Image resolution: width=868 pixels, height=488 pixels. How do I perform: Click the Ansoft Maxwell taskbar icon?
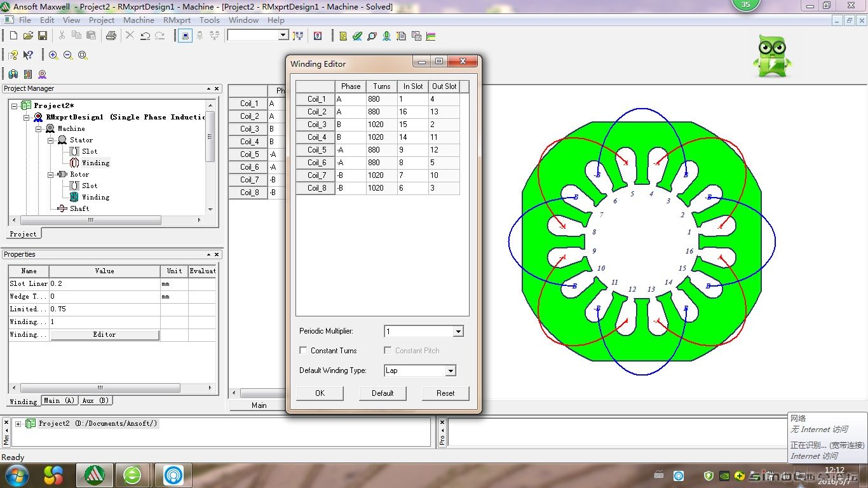click(x=94, y=475)
